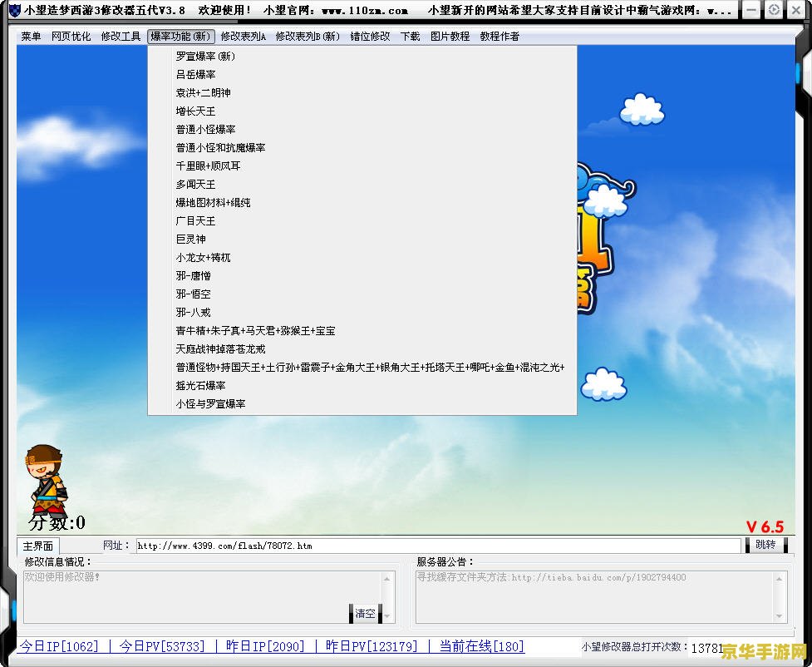
Task: Open the 修改表列A menu
Action: pyautogui.click(x=244, y=37)
